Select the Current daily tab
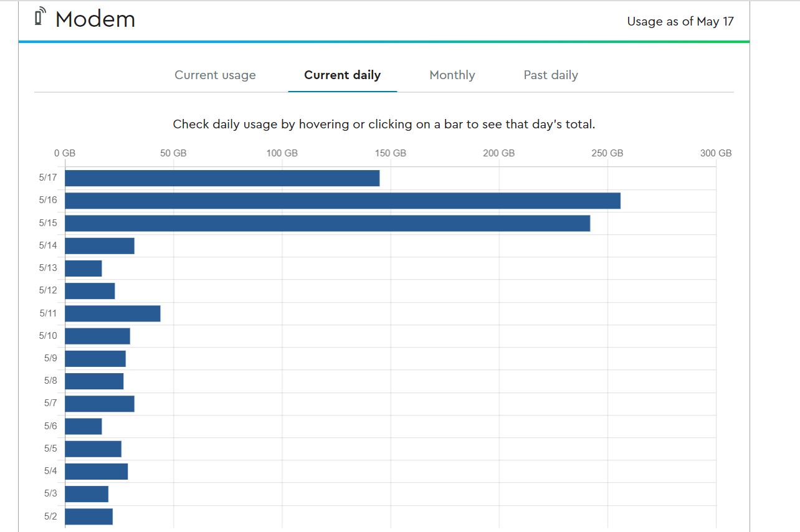Viewport: 800px width, 532px height. point(342,75)
